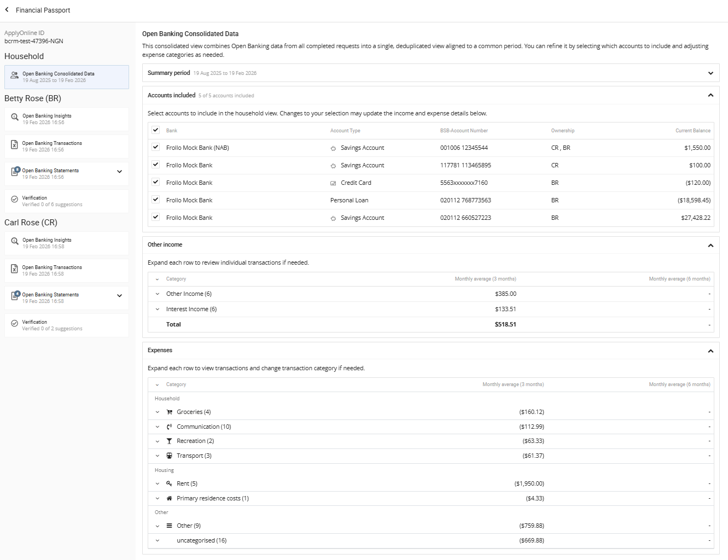Expand the Summary period section
728x560 pixels.
tap(710, 73)
